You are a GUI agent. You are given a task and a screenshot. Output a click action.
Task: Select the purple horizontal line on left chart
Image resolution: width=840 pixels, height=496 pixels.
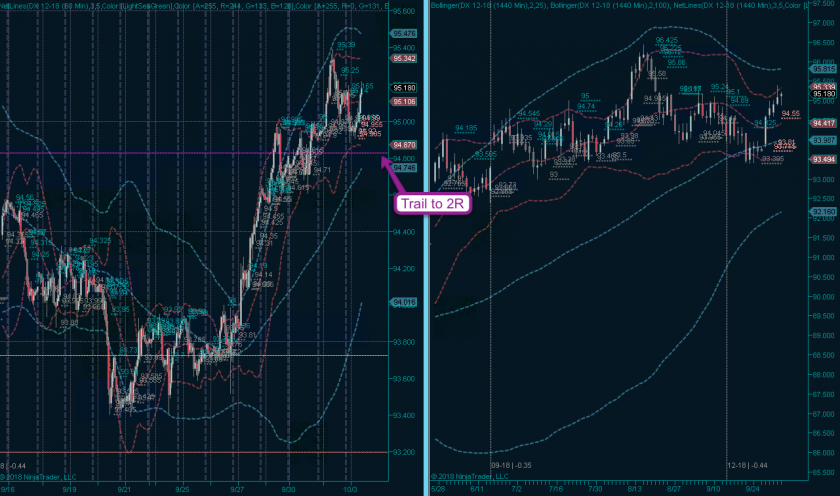point(194,153)
